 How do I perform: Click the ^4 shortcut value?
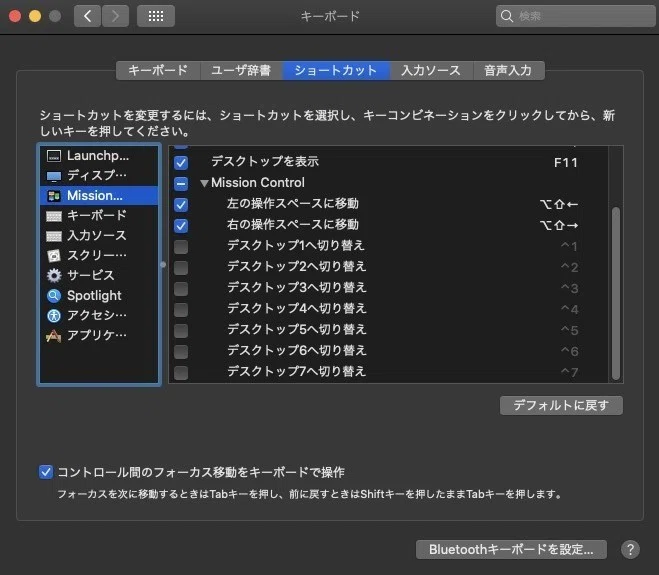tap(569, 310)
